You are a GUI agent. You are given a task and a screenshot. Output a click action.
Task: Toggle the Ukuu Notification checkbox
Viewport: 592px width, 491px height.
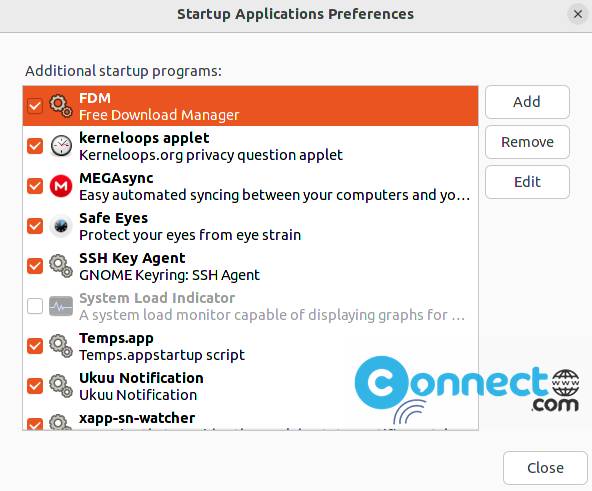tap(35, 386)
